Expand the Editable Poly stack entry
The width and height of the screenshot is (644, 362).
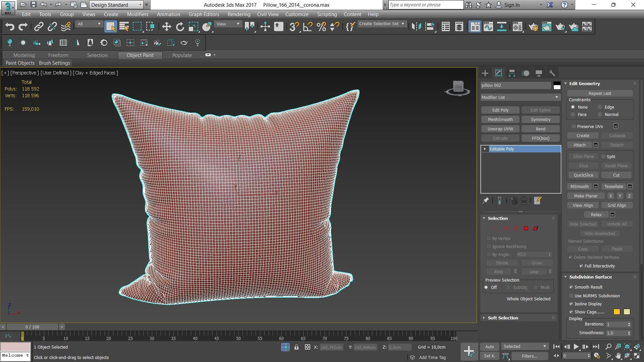tap(485, 149)
